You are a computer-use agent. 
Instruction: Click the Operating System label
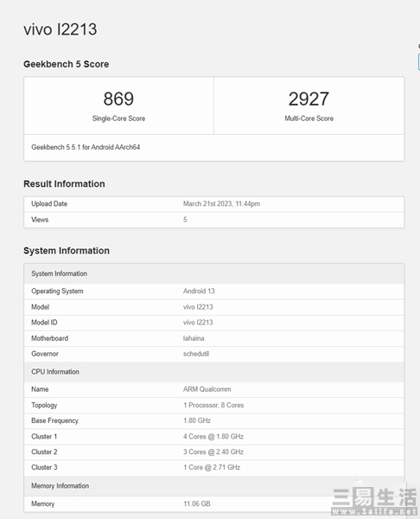(x=57, y=291)
